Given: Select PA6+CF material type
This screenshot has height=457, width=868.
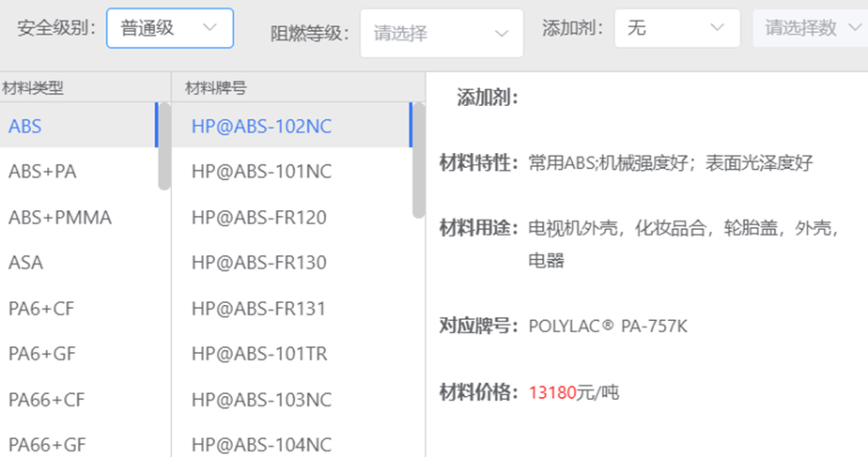Looking at the screenshot, I should [x=79, y=308].
